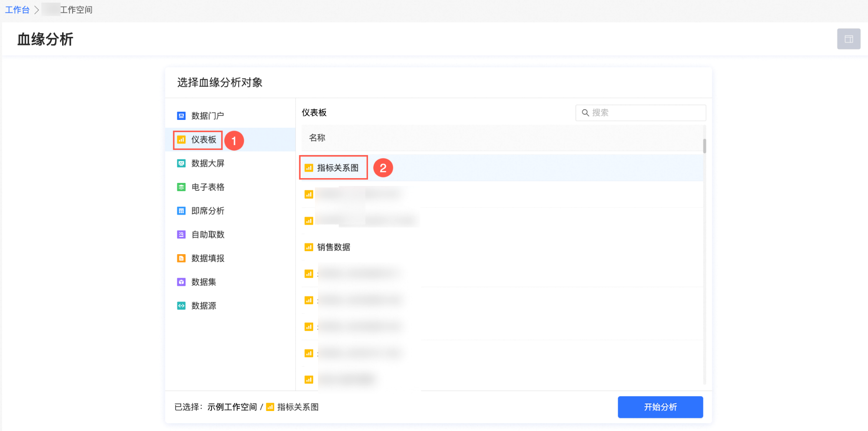Click the 工作台 breadcrumb link
This screenshot has width=868, height=431.
point(17,10)
